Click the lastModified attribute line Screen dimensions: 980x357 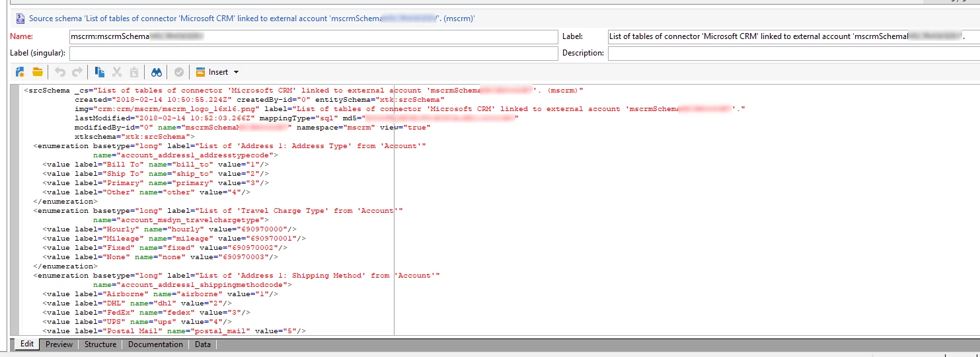[x=296, y=118]
